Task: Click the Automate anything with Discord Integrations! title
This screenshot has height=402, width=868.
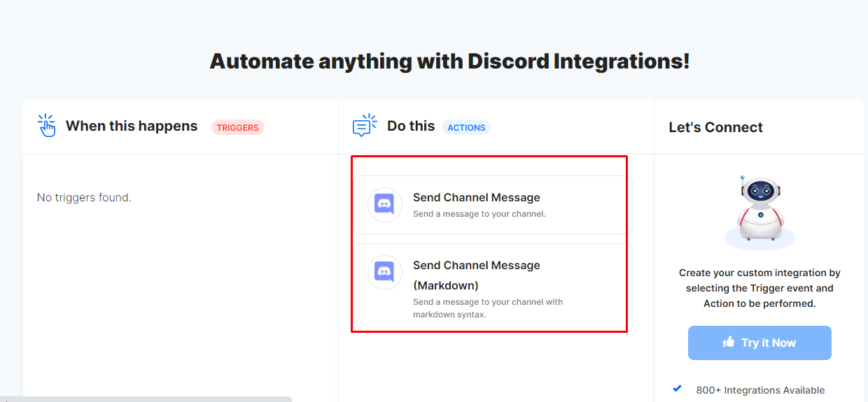Action: [x=449, y=61]
